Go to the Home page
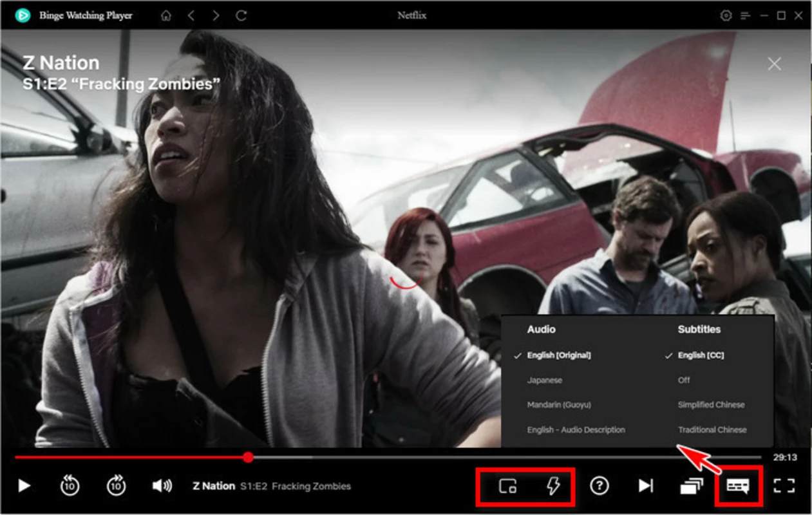The height and width of the screenshot is (515, 812). [x=166, y=15]
